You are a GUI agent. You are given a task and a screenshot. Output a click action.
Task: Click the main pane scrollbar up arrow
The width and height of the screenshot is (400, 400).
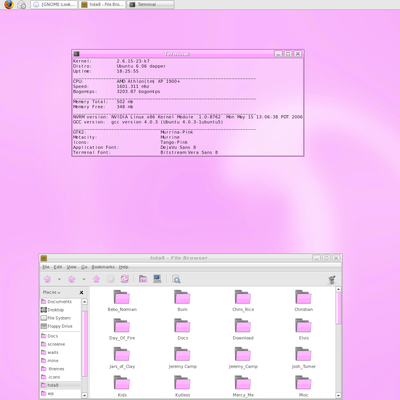[338, 290]
